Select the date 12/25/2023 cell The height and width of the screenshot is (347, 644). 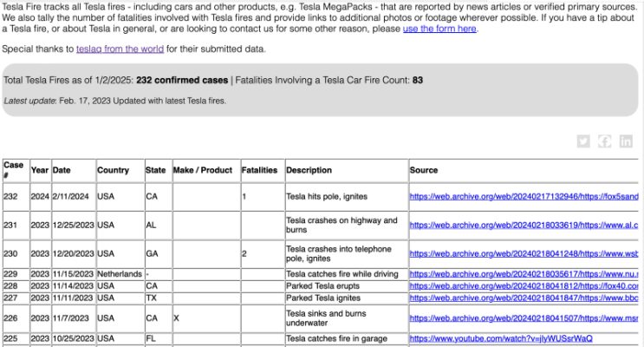73,226
